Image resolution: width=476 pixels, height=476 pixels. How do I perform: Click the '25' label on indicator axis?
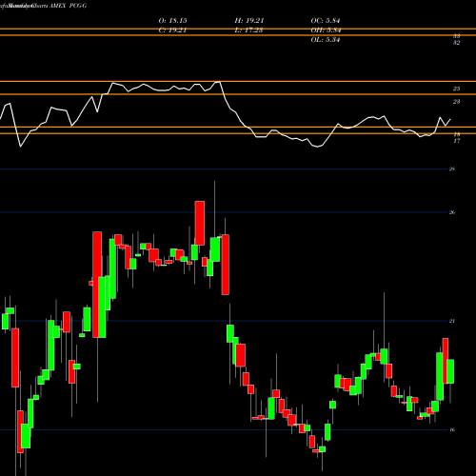click(x=456, y=89)
